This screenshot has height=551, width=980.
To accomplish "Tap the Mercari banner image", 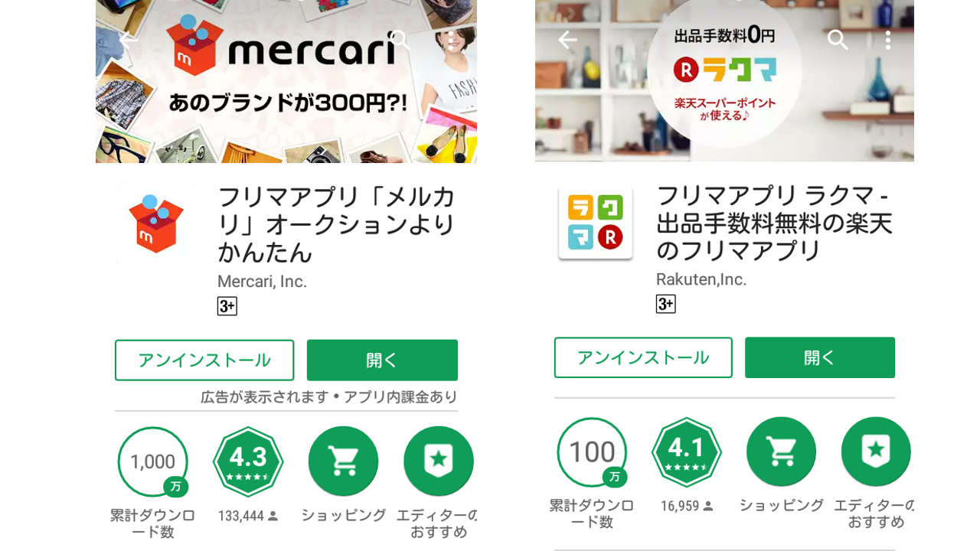I will 286,81.
